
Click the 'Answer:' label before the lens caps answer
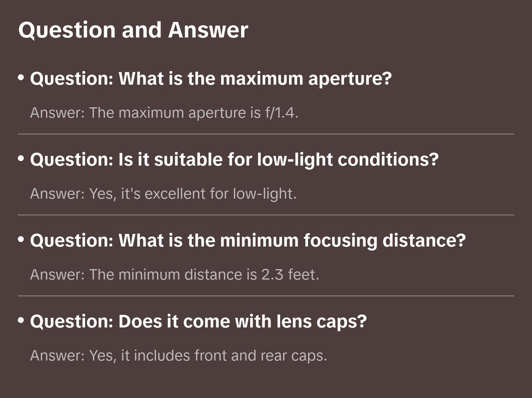(58, 356)
